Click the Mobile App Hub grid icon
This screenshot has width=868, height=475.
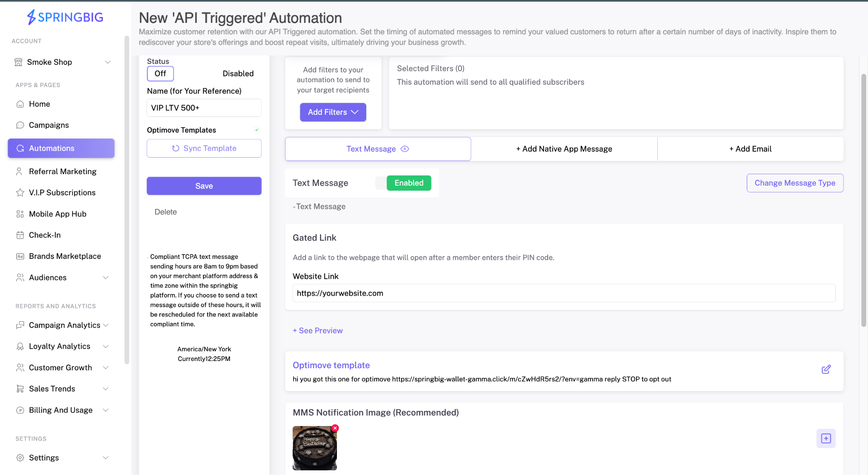pos(20,214)
